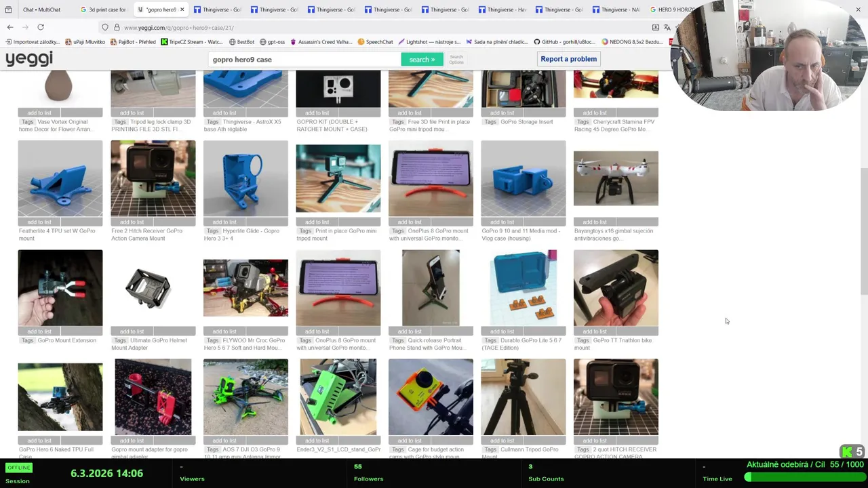This screenshot has width=868, height=488.
Task: Open GoPro Mount Extension thumbnail
Action: tap(60, 288)
